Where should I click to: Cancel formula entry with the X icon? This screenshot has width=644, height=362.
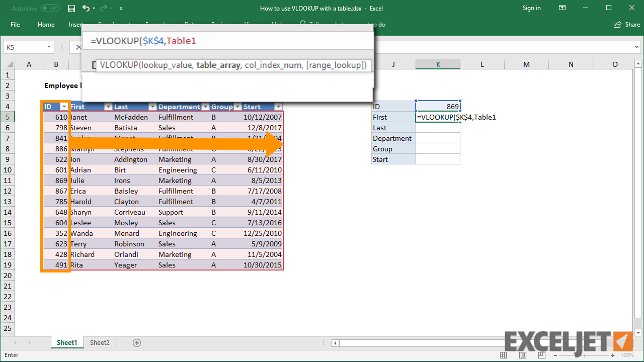point(79,47)
